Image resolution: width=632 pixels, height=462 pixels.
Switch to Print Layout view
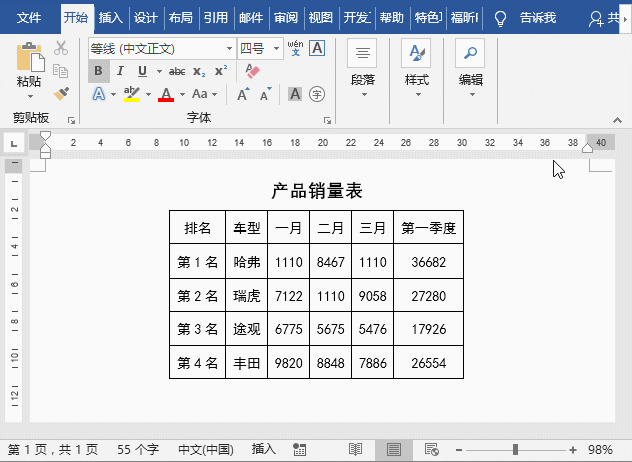pyautogui.click(x=394, y=449)
